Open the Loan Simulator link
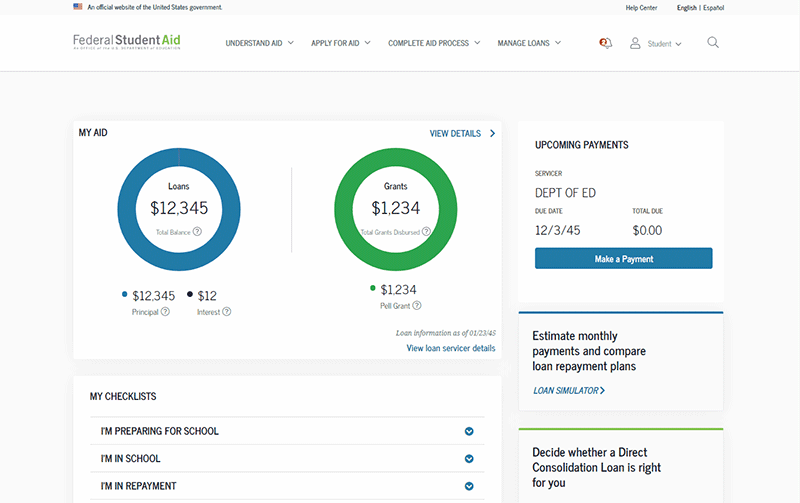Screen dimensions: 800x503 [568, 391]
